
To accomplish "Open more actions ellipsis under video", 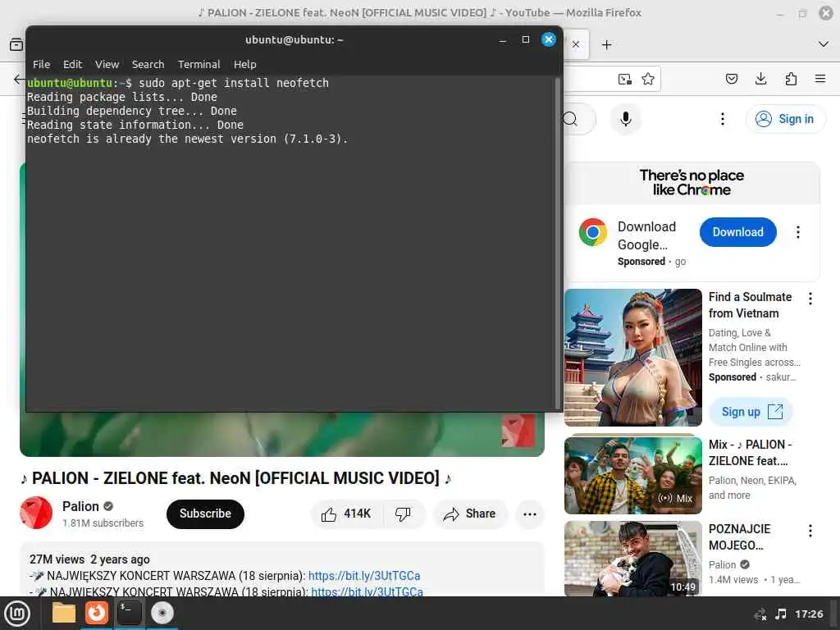I will pyautogui.click(x=530, y=514).
